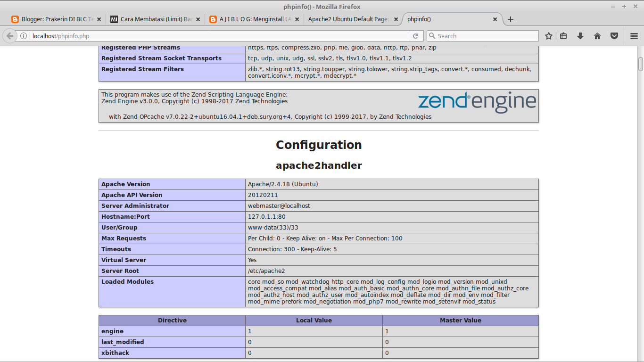Click the Max Requests row label
The height and width of the screenshot is (362, 644).
[x=124, y=239]
